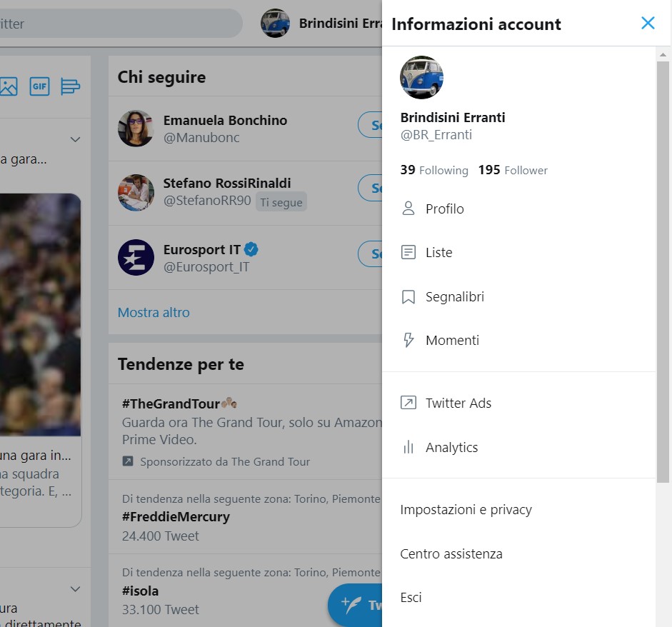Click the Liste icon
This screenshot has width=672, height=627.
click(408, 252)
